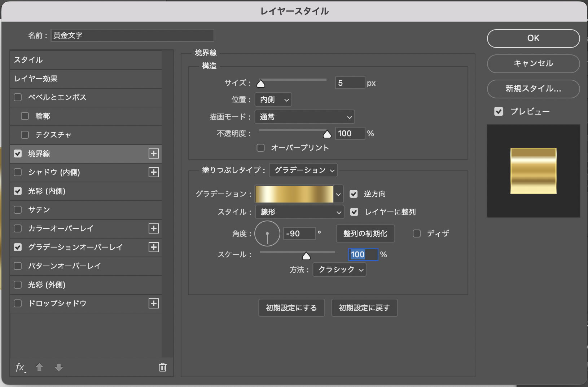This screenshot has width=588, height=387.
Task: Click the サイズ value field showing 5
Action: (350, 83)
